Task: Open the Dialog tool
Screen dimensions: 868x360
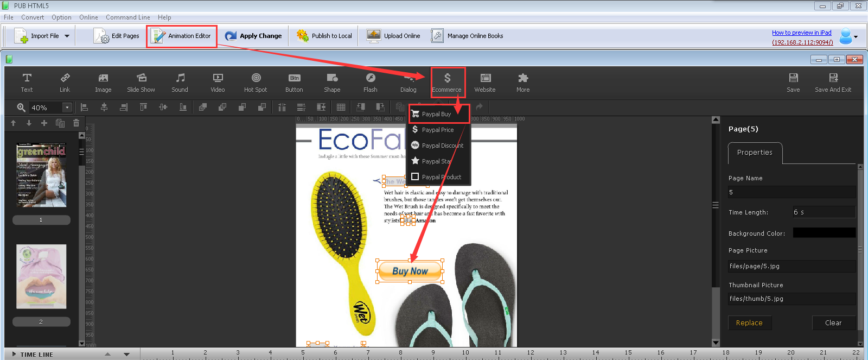Action: 409,83
